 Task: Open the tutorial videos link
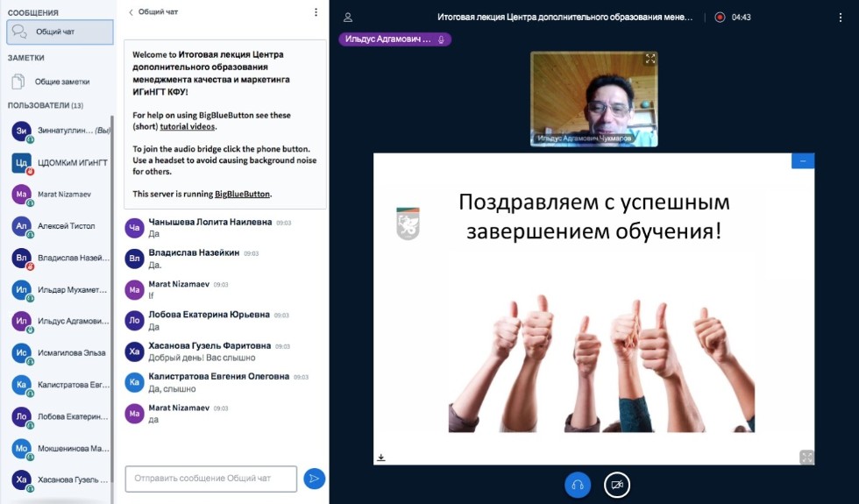point(188,126)
